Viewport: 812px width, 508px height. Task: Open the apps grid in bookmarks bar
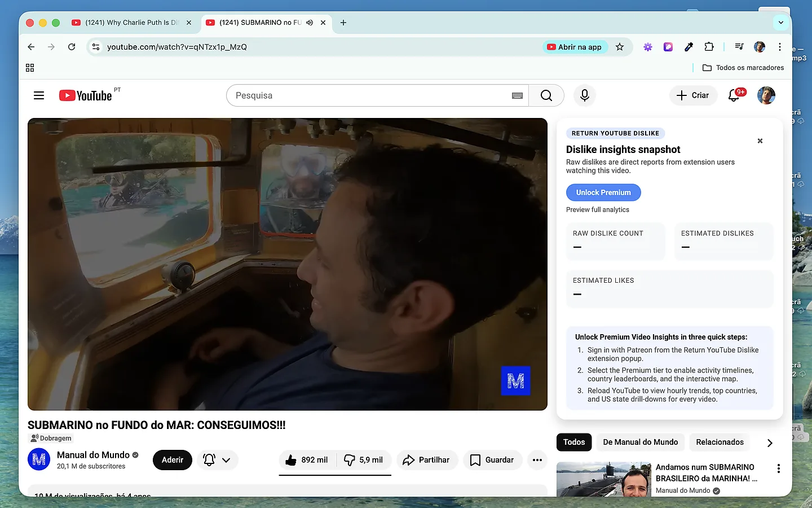30,68
